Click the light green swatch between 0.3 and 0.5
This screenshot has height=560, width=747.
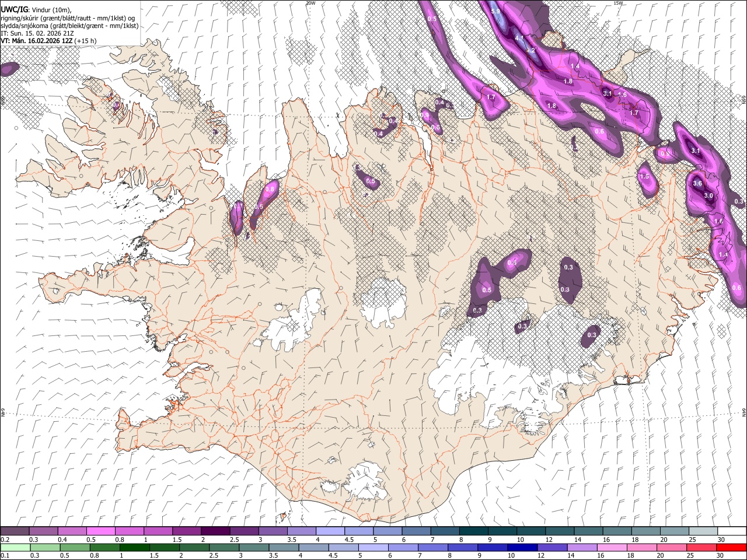coord(45,547)
